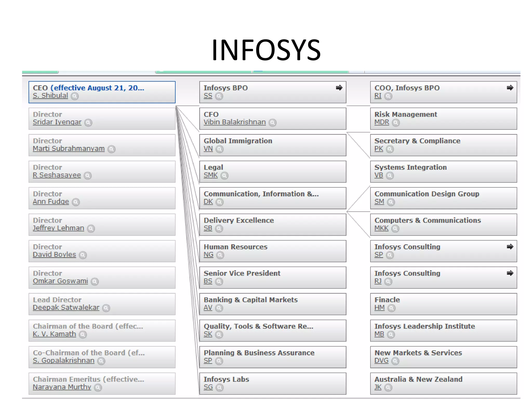Click magnifier icon beside K. V. Kamath
Viewport: 532px width, 399px height.
[83, 335]
